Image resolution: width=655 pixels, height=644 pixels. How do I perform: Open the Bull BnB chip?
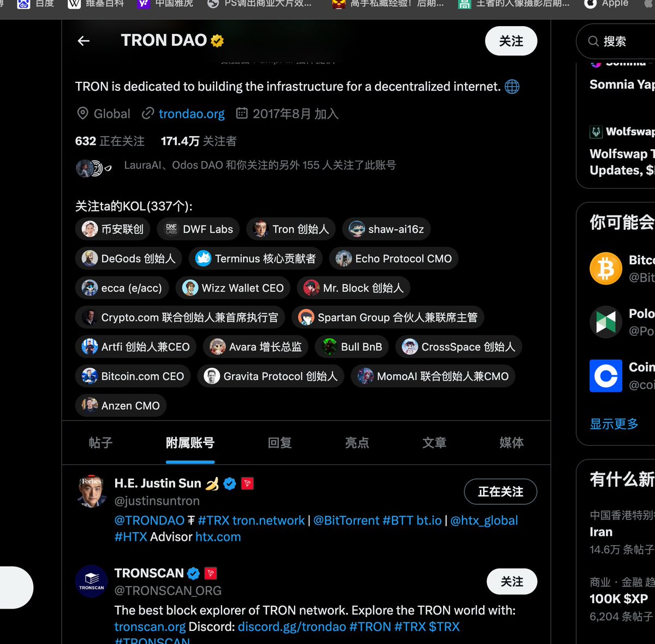[x=352, y=347]
